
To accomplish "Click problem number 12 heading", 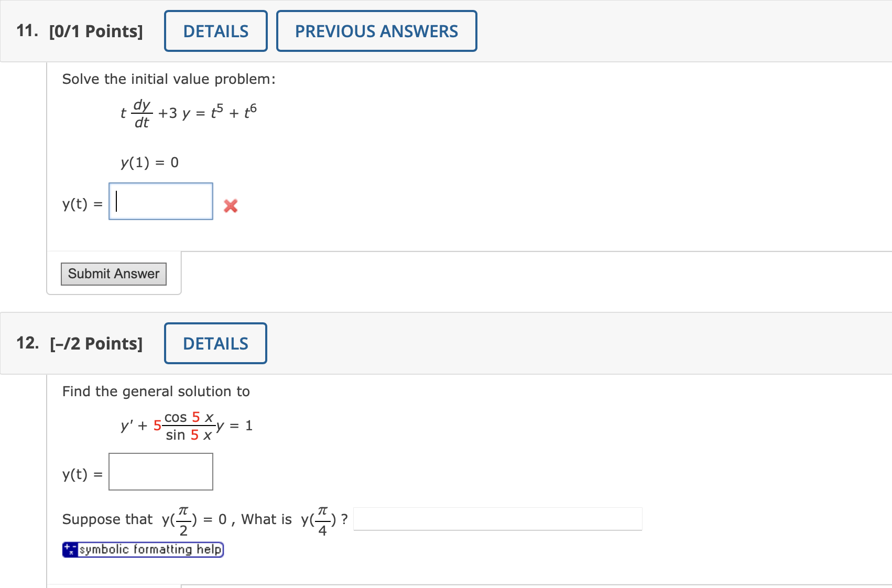I will click(x=27, y=343).
